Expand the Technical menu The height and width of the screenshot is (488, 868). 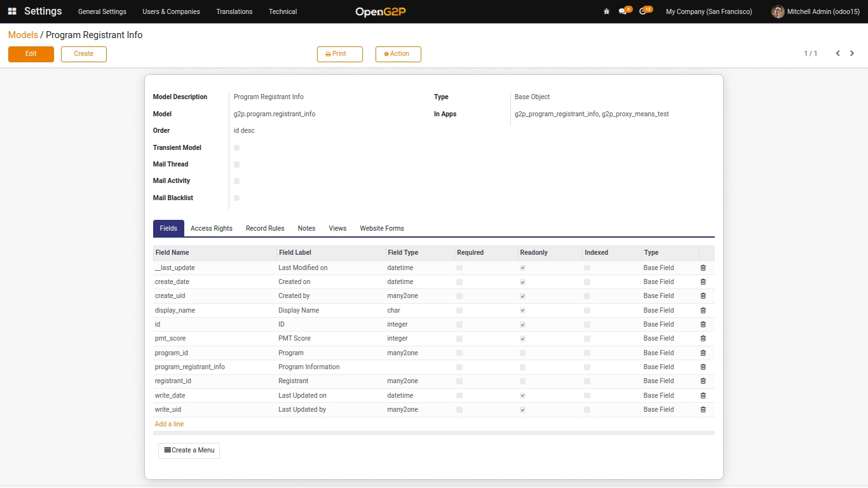[x=282, y=11]
